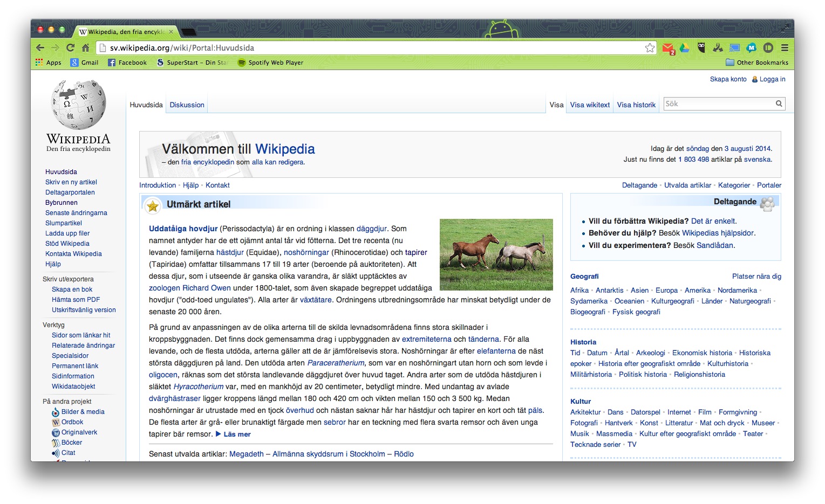Screen dimensions: 825x504
Task: Open Sandlådan link
Action: (x=714, y=245)
